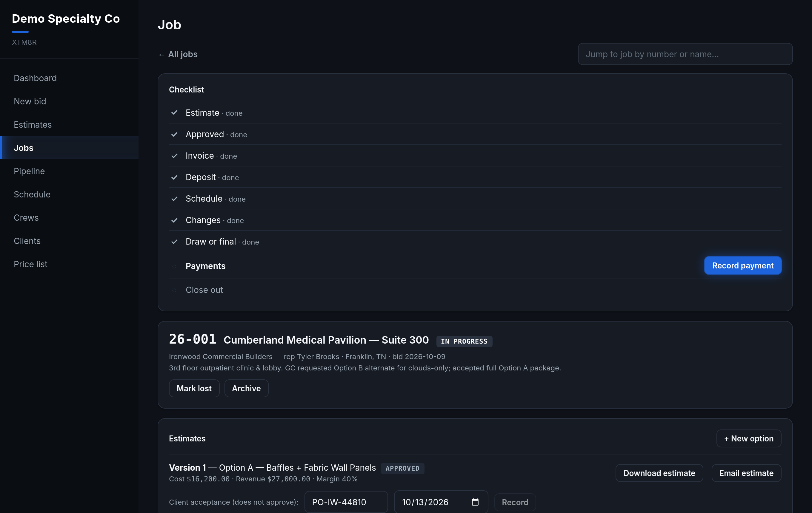The width and height of the screenshot is (812, 513).
Task: Click the Payments checklist label
Action: tap(206, 266)
